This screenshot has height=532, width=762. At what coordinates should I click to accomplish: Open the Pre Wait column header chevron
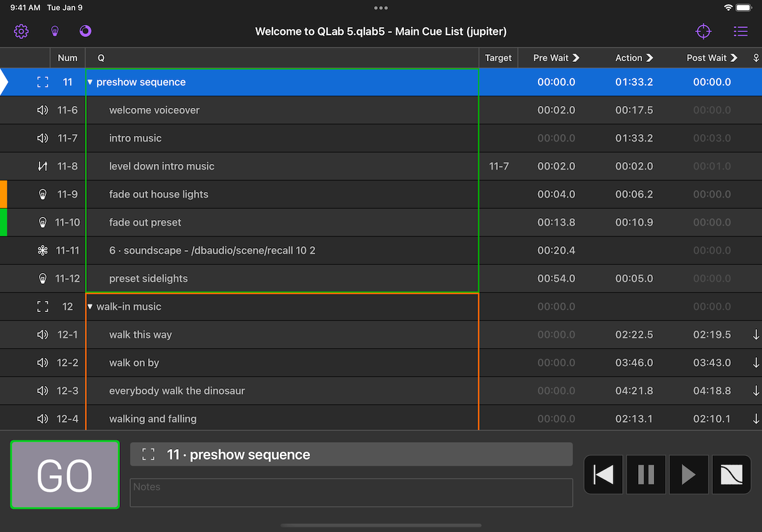578,57
